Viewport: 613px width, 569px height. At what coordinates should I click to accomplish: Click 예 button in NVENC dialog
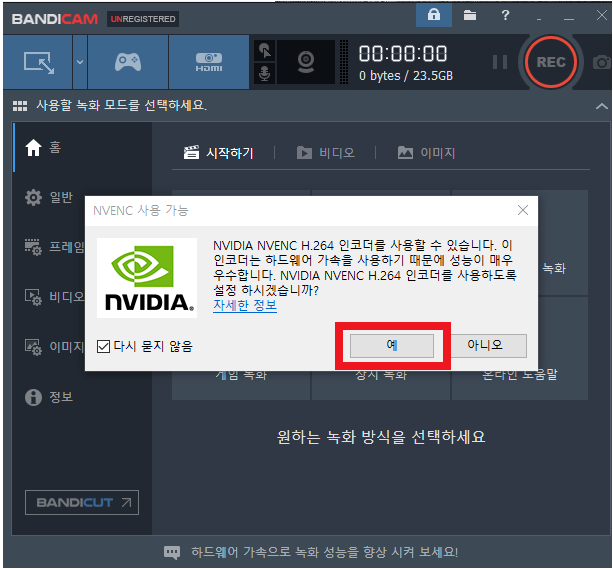(x=392, y=345)
